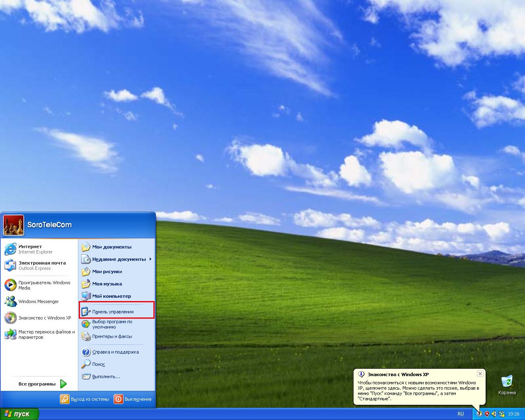Open the RU language switcher

click(x=461, y=414)
